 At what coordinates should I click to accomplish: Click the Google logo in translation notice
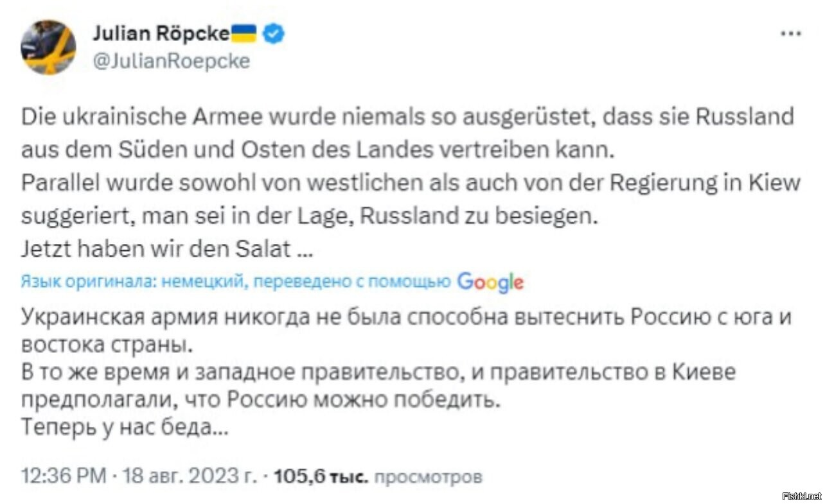click(x=490, y=282)
